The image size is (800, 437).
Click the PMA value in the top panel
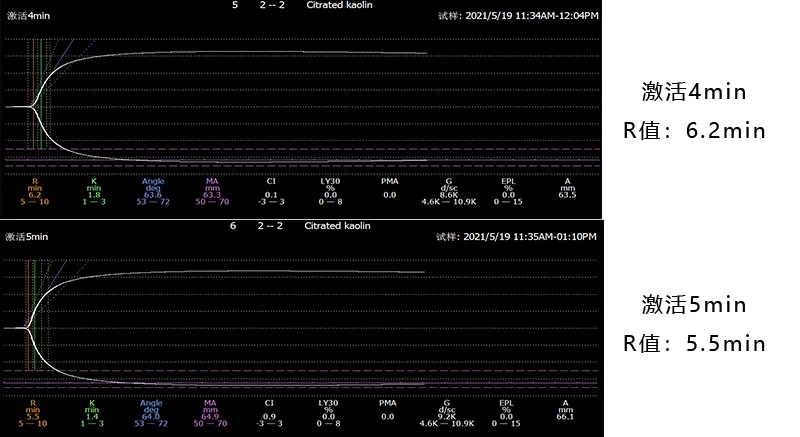(389, 195)
